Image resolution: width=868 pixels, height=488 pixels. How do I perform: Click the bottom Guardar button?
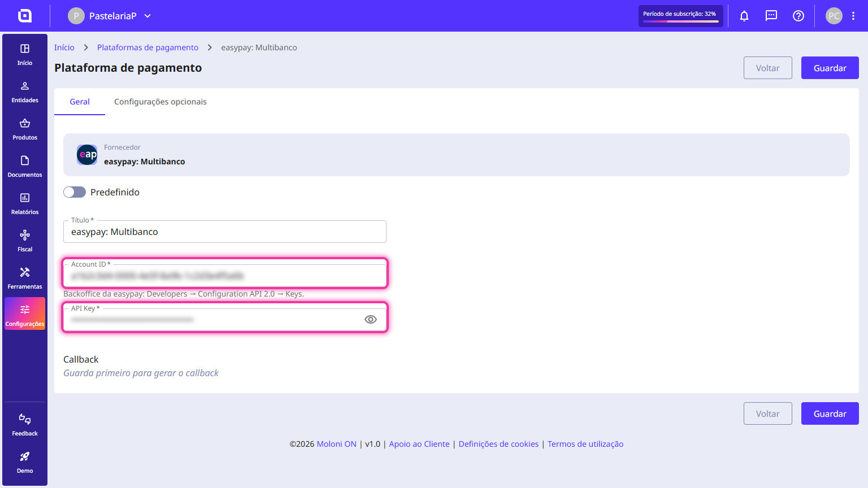point(830,413)
